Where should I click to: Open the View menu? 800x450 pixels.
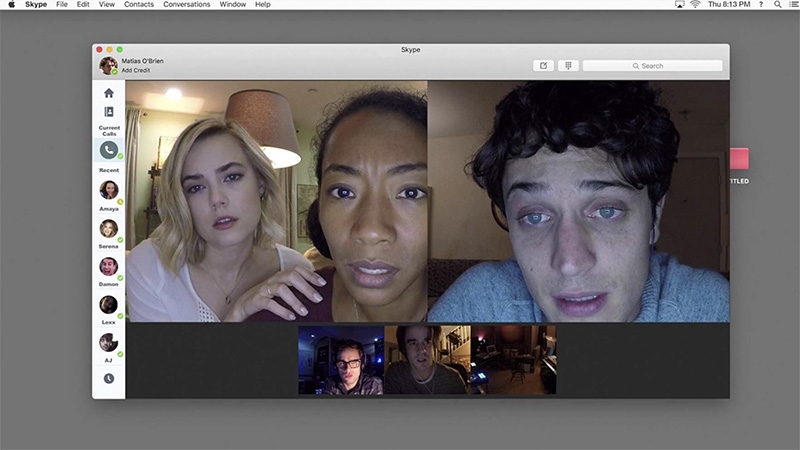(x=107, y=4)
